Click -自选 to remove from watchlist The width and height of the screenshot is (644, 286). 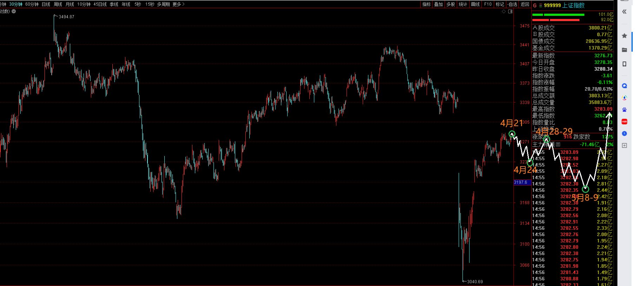[x=512, y=4]
